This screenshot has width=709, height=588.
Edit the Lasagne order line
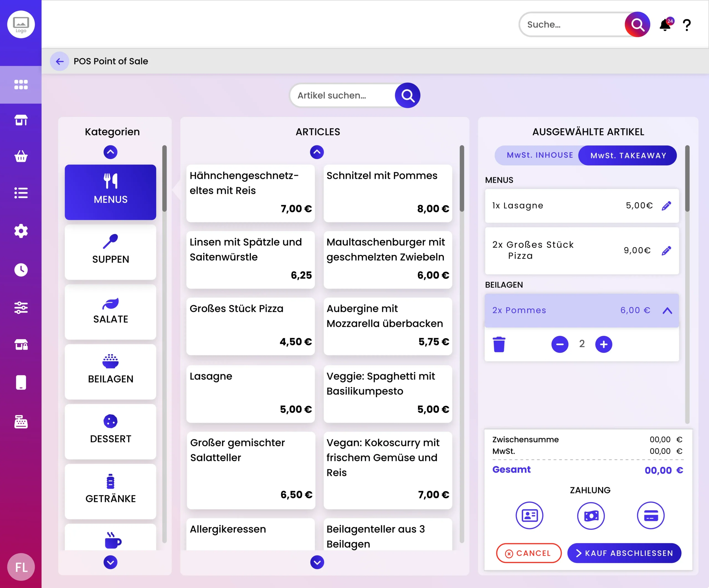click(x=666, y=206)
